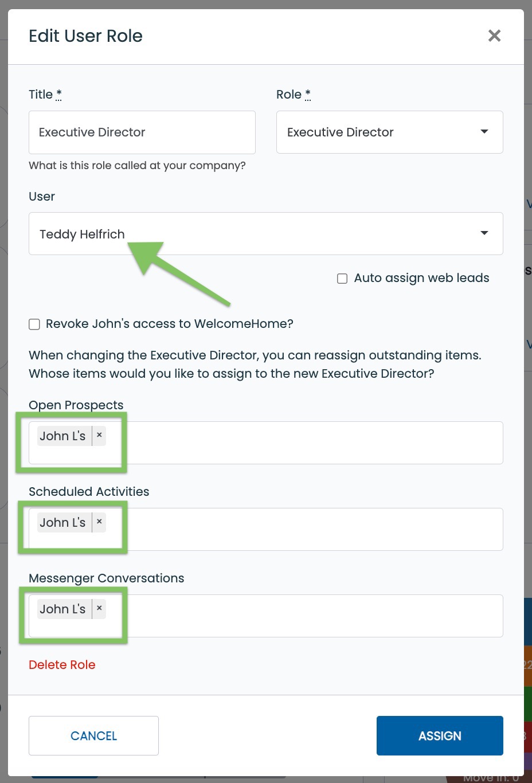Remove John L's tag from Scheduled Activities
Image resolution: width=532 pixels, height=783 pixels.
click(x=99, y=522)
